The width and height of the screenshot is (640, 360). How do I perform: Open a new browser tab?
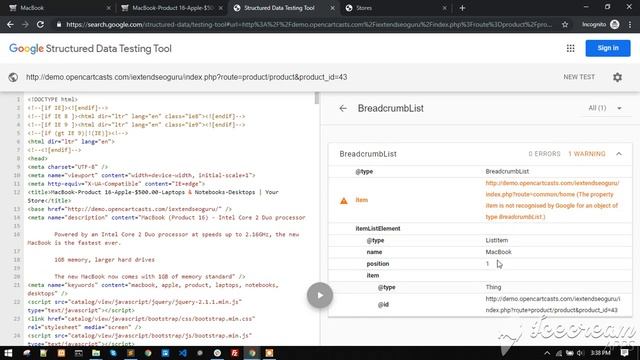pyautogui.click(x=462, y=8)
